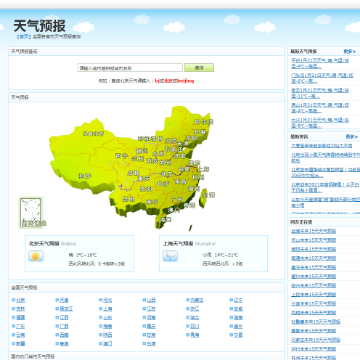Select 兰州 on the China map
The width and height of the screenshot is (360, 360).
click(138, 159)
